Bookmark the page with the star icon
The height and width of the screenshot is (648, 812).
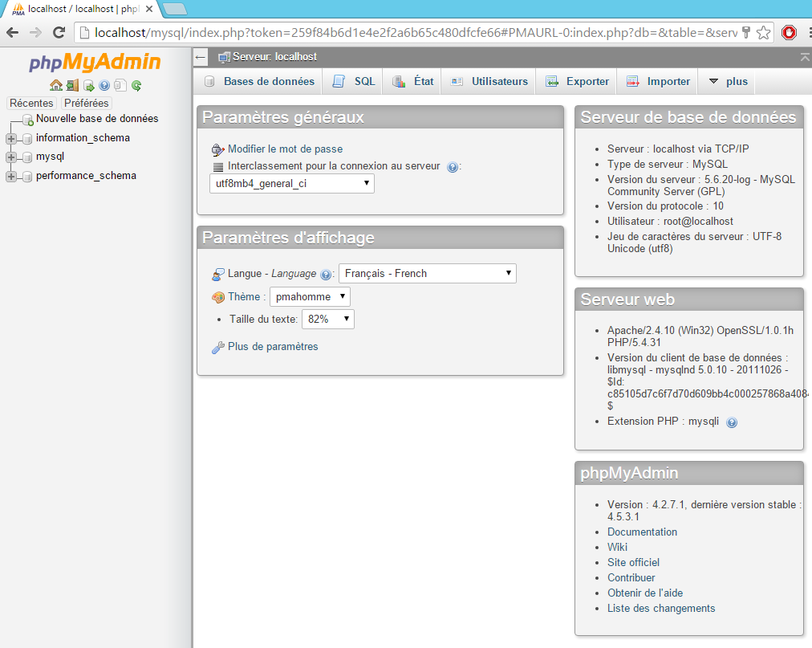point(763,33)
